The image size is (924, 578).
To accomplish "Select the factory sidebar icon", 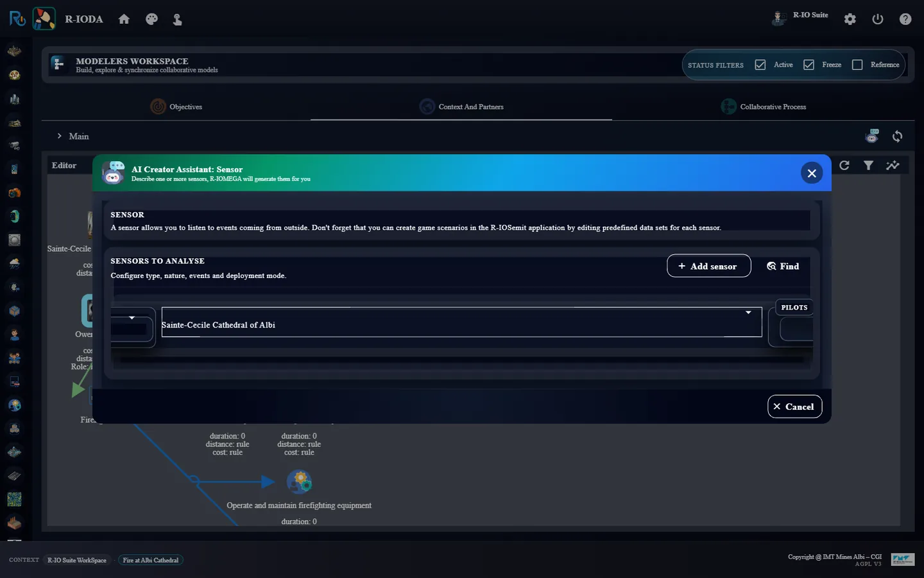I will [14, 523].
